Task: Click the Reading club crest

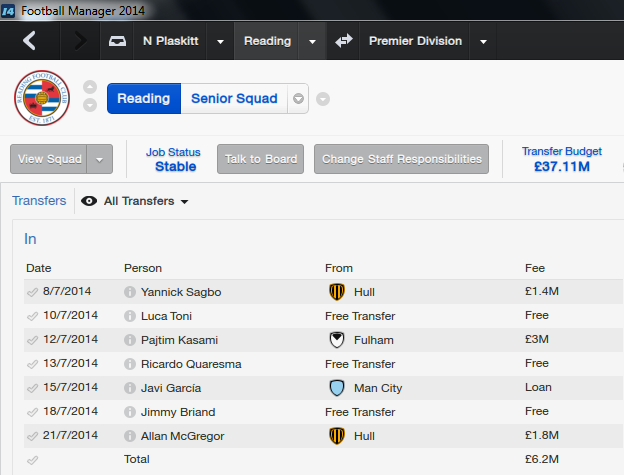Action: 42,98
